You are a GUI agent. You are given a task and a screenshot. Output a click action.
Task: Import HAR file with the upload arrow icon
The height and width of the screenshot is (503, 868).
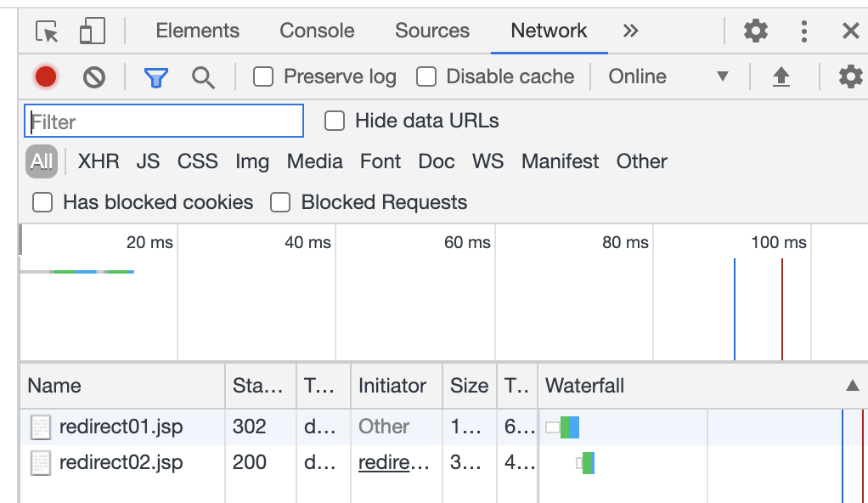point(781,77)
